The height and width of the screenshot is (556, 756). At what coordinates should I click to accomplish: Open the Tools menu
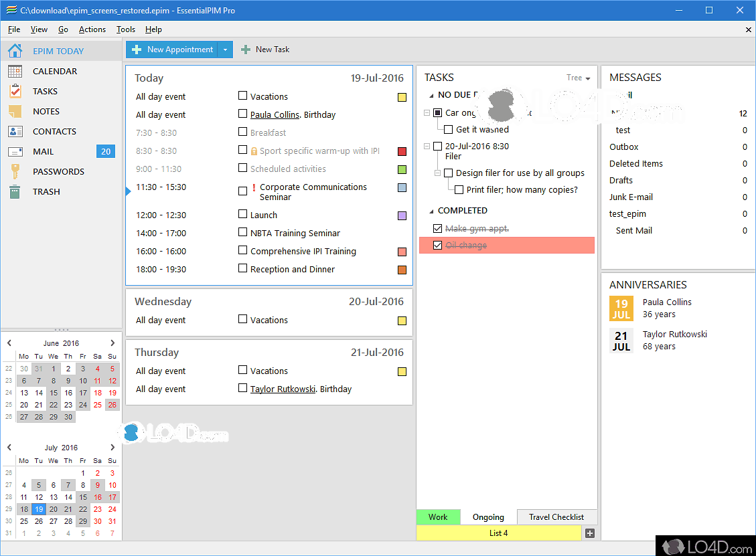126,29
